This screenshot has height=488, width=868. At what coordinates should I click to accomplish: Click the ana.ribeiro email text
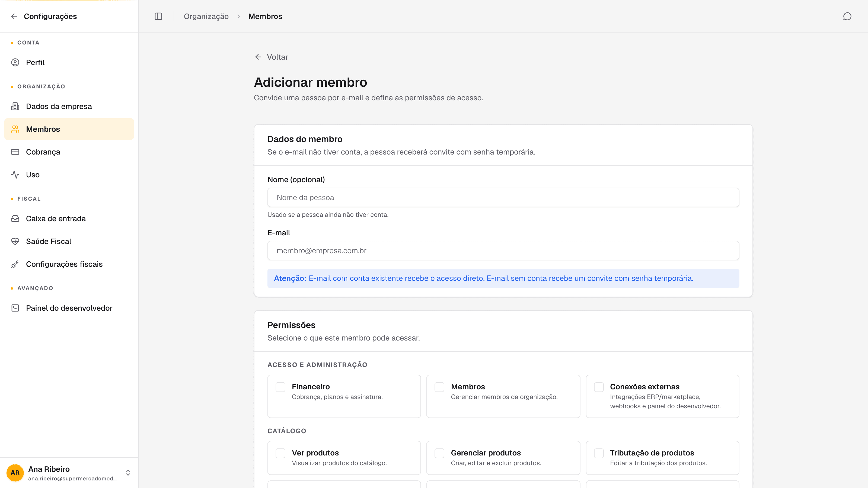coord(72,479)
